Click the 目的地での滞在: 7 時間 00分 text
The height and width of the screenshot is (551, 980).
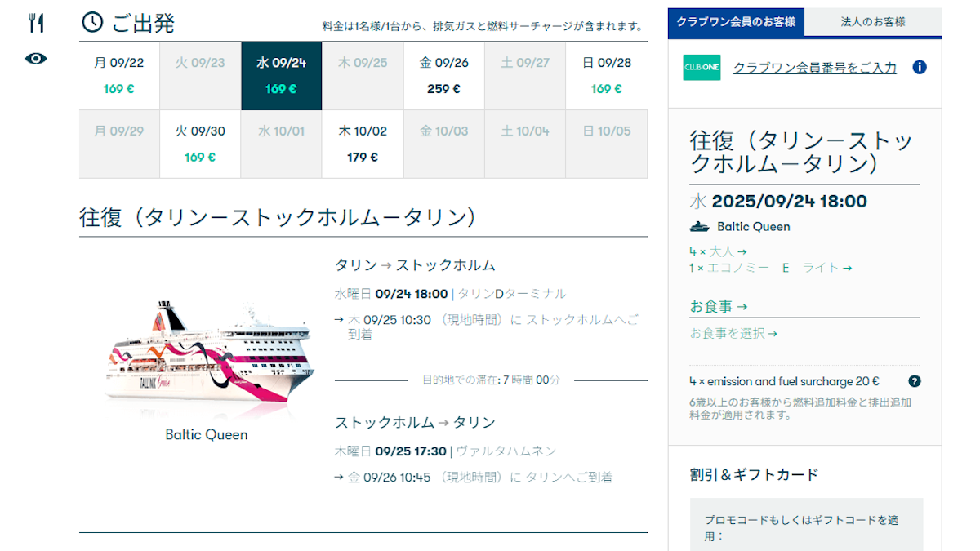[x=491, y=380]
